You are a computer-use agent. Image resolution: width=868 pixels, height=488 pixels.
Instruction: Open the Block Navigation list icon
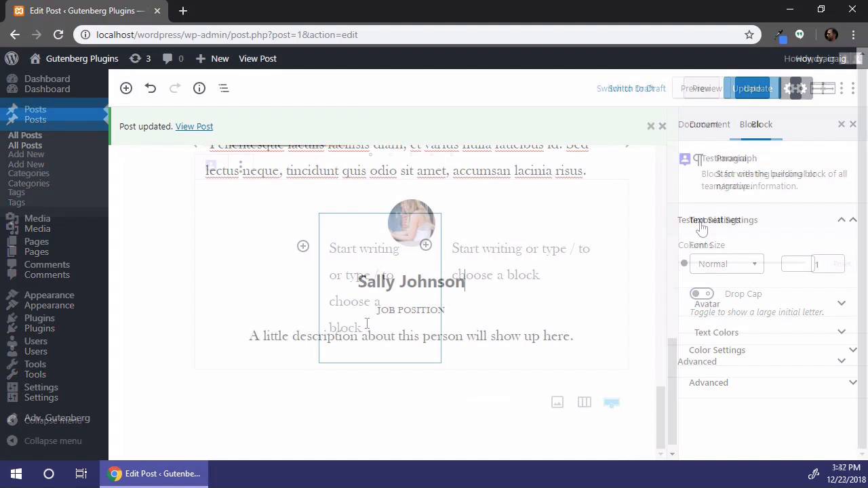(224, 88)
